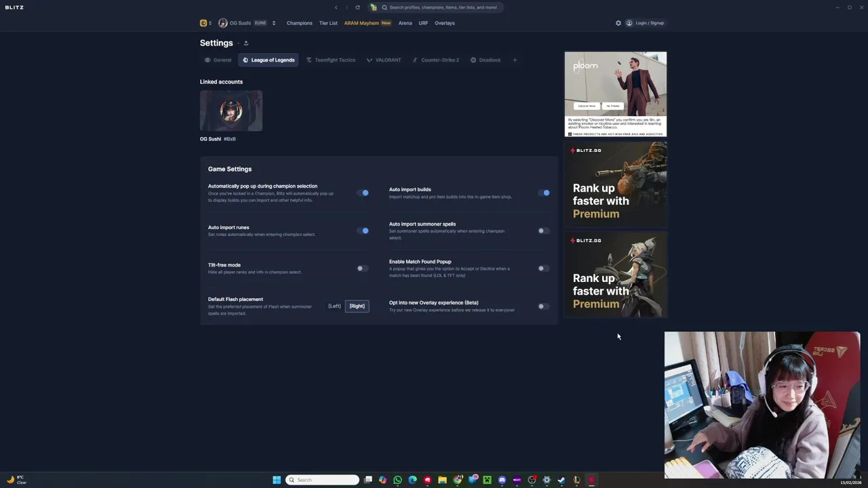Go forward with the right arrow
The width and height of the screenshot is (868, 488).
(x=347, y=7)
